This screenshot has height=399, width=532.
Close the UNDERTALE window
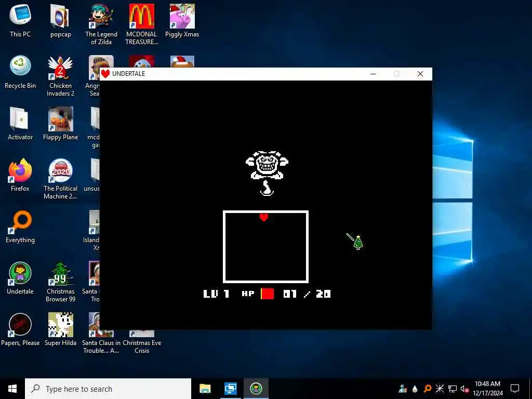(x=420, y=74)
